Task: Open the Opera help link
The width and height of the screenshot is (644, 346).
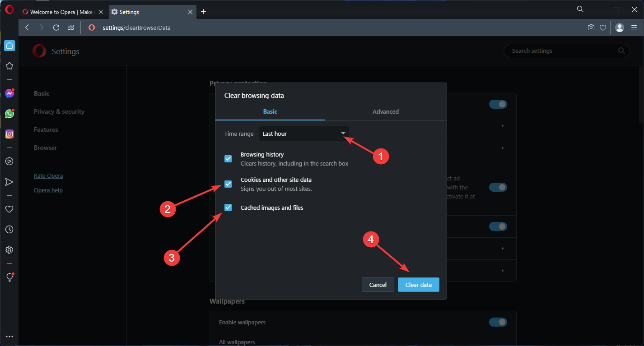Action: (x=48, y=190)
